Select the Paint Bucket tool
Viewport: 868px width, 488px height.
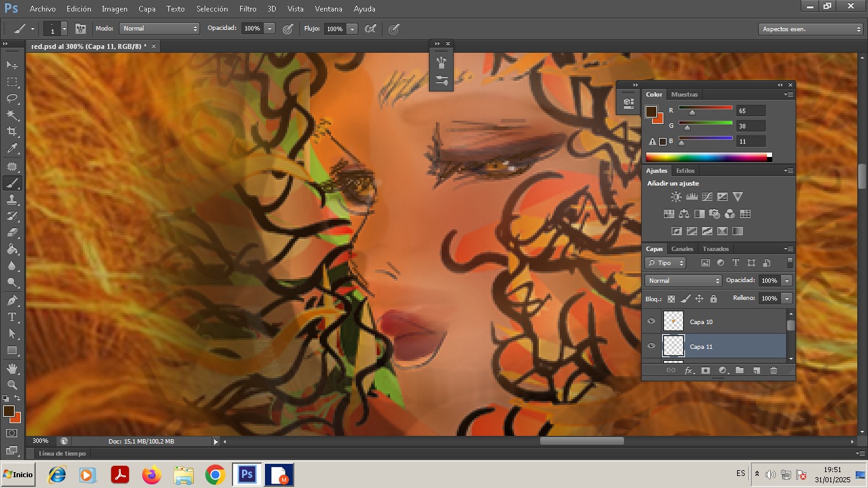[x=12, y=250]
